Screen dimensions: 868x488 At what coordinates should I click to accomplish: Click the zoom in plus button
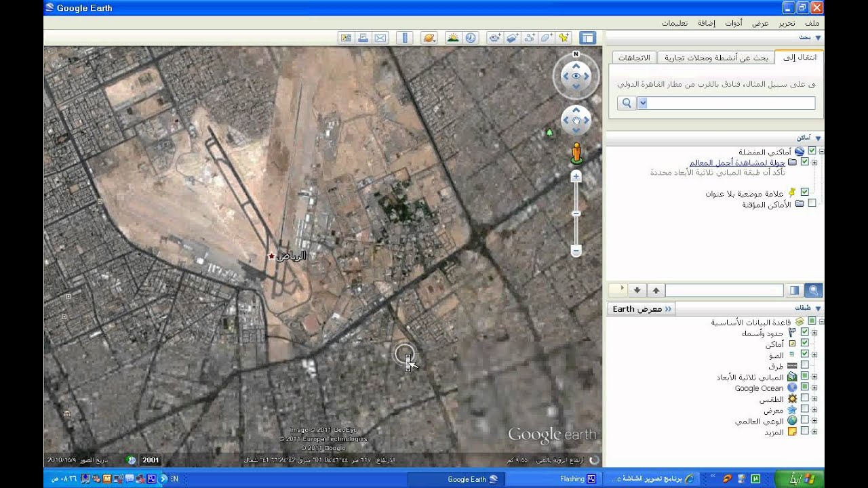[576, 176]
